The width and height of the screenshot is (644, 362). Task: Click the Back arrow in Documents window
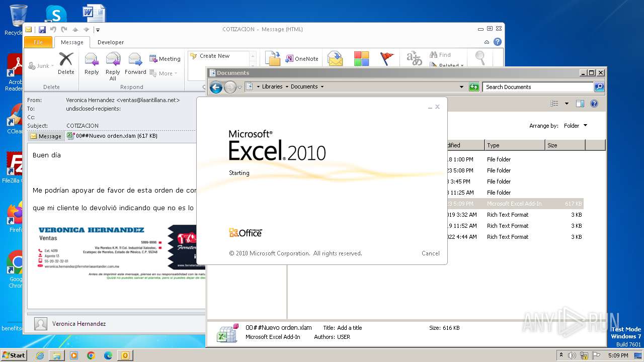pyautogui.click(x=216, y=87)
